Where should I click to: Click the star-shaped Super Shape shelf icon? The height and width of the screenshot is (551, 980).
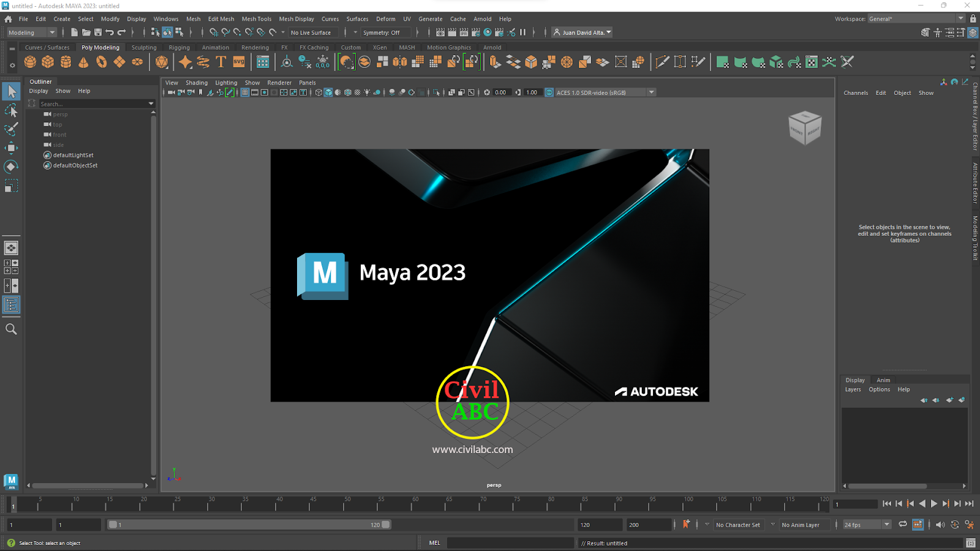pos(185,62)
